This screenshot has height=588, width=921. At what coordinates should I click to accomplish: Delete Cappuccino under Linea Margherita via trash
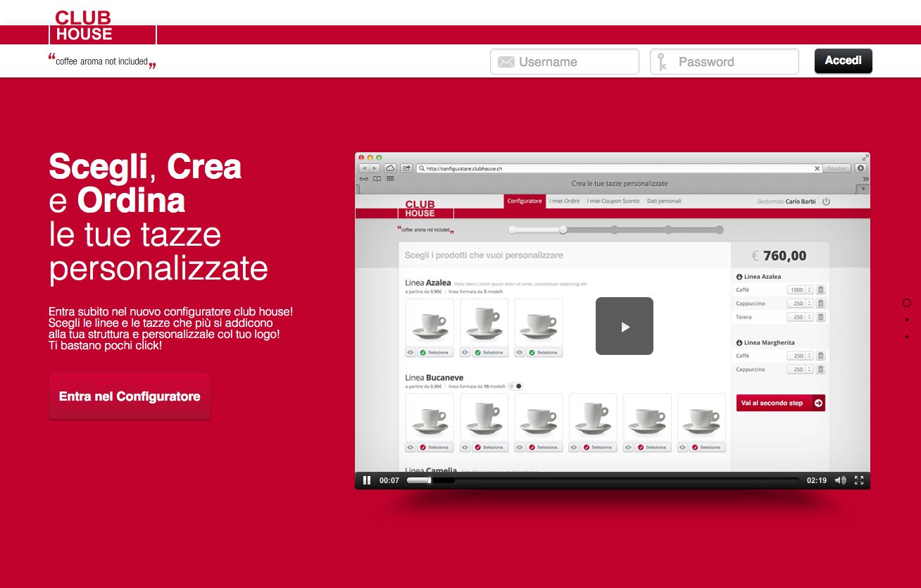click(x=820, y=369)
